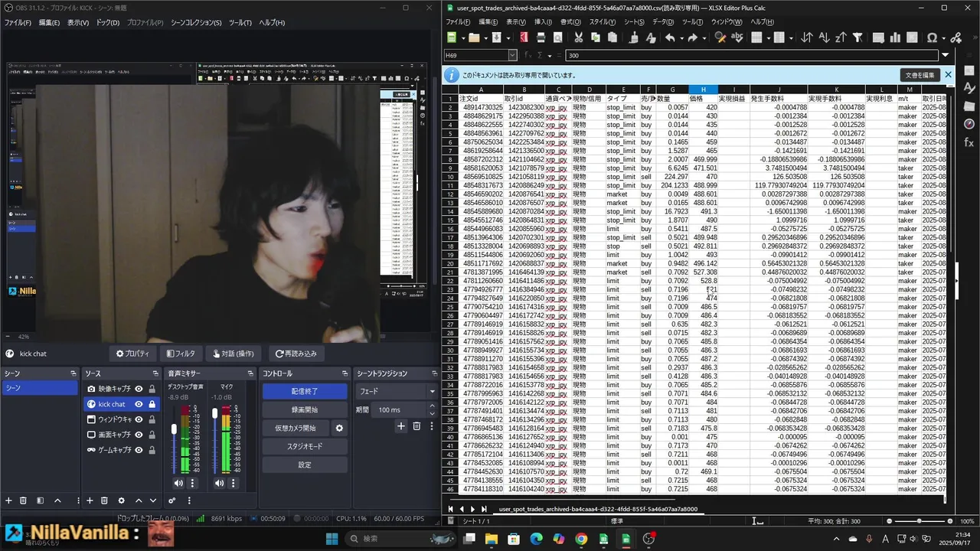Click the 配信終了 stop streaming button

[305, 391]
